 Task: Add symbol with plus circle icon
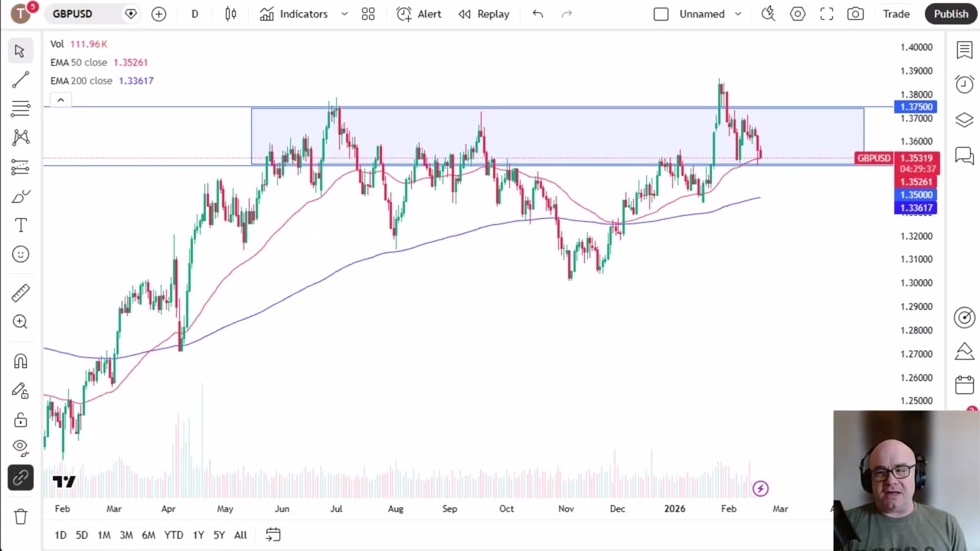pyautogui.click(x=158, y=14)
